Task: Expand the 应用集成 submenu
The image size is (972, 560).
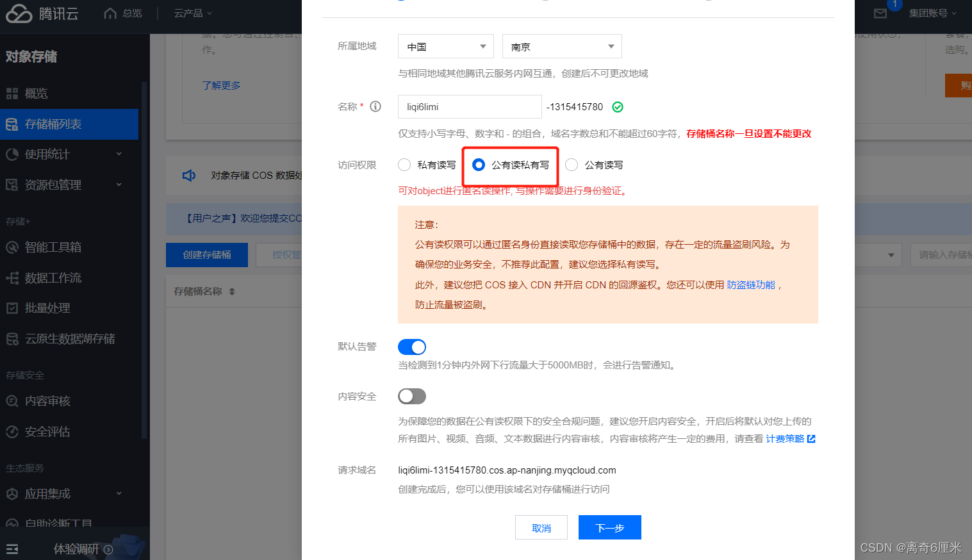Action: tap(119, 493)
